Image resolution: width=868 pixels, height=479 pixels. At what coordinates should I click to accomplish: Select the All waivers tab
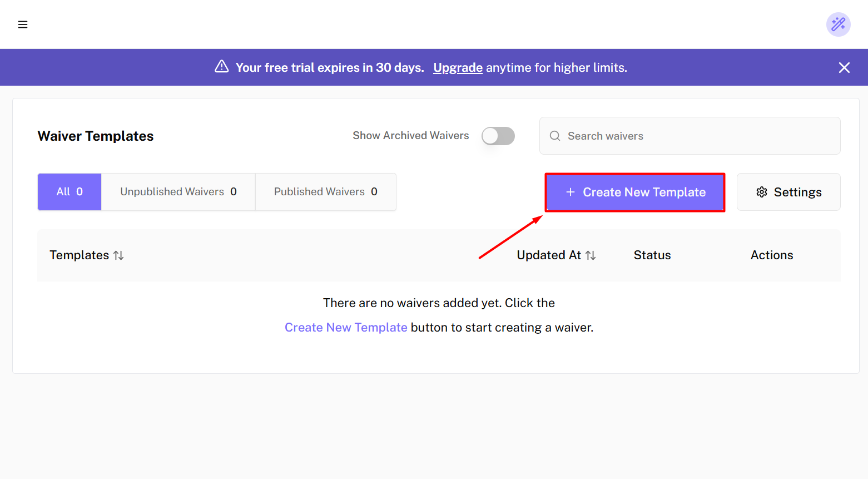pyautogui.click(x=70, y=192)
